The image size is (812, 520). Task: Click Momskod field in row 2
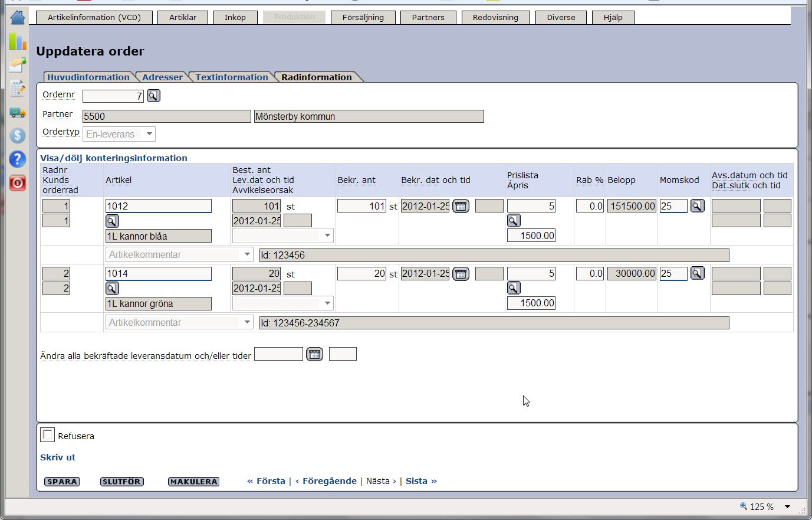(x=673, y=273)
